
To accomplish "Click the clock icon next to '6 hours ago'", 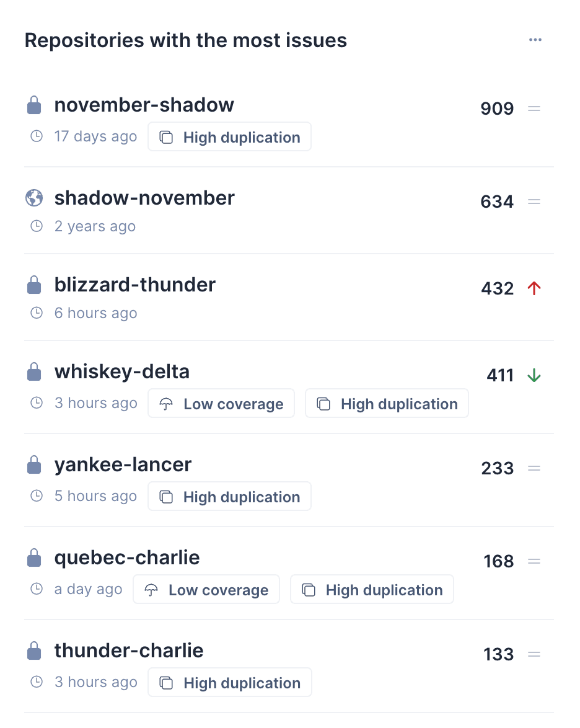I will [35, 313].
